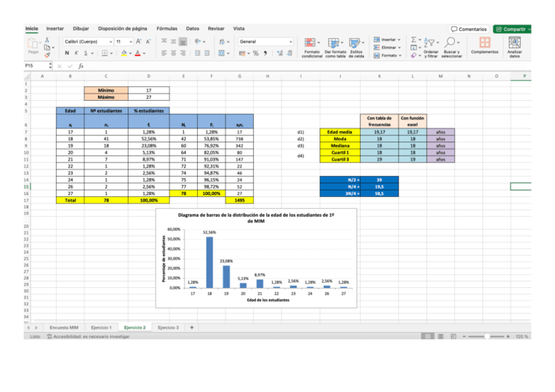Toggle bold formatting (N)

(x=67, y=53)
